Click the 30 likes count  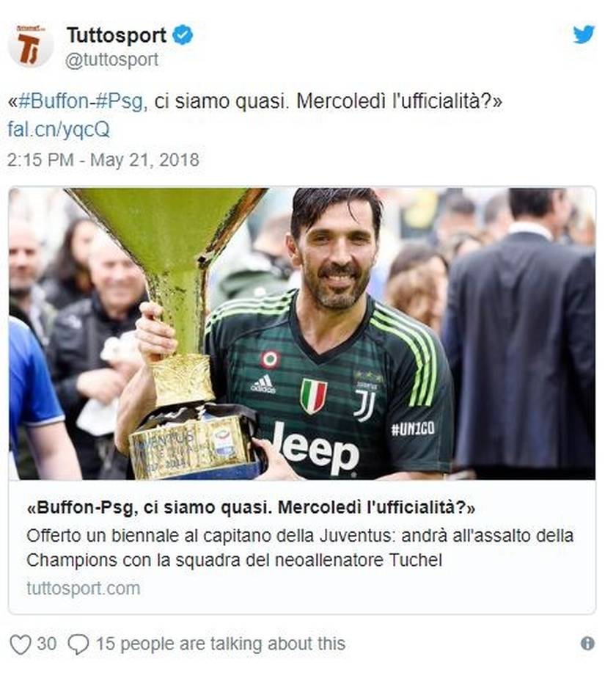point(46,644)
